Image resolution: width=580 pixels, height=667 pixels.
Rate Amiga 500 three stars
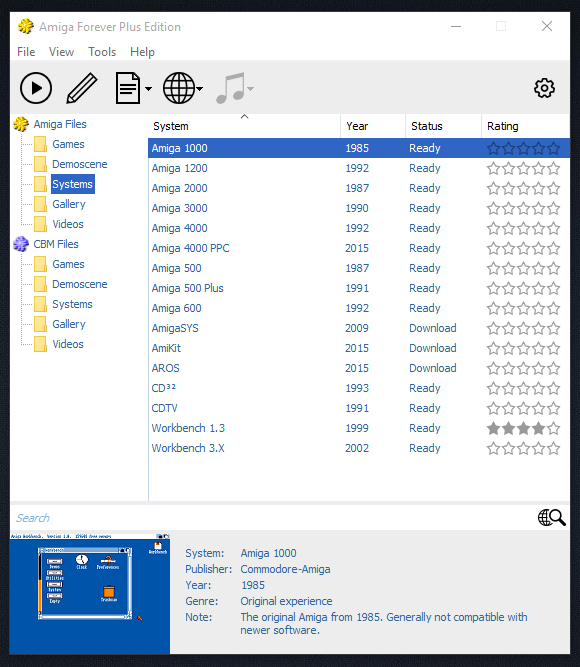pos(523,268)
